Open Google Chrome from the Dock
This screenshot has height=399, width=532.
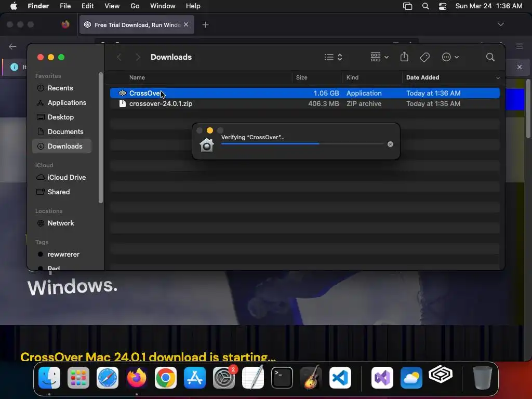click(x=166, y=378)
